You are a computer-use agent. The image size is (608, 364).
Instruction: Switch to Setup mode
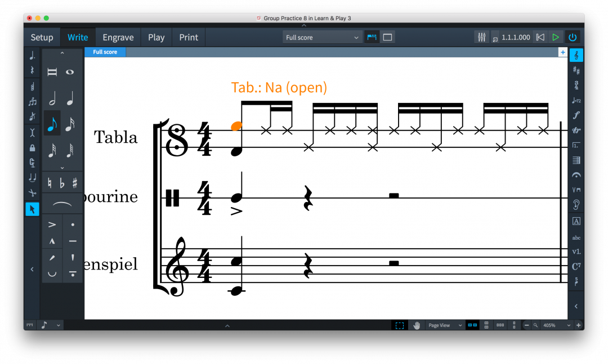point(42,38)
